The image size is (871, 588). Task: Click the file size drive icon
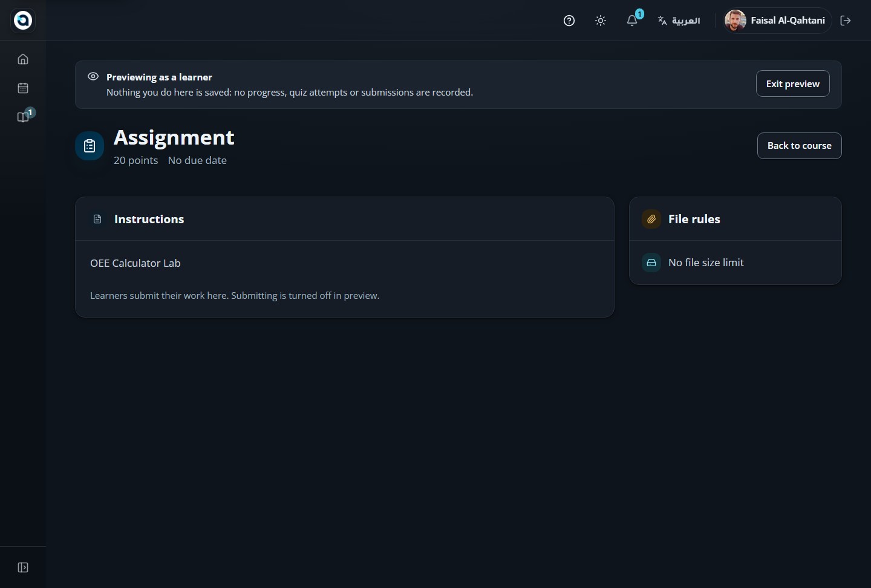(651, 263)
